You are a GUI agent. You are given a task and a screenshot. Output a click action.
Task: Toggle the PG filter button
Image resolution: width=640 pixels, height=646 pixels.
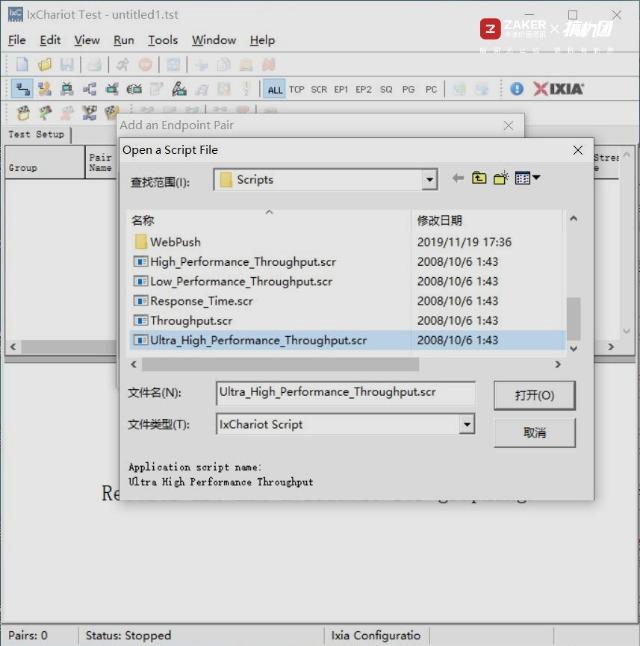pyautogui.click(x=408, y=89)
